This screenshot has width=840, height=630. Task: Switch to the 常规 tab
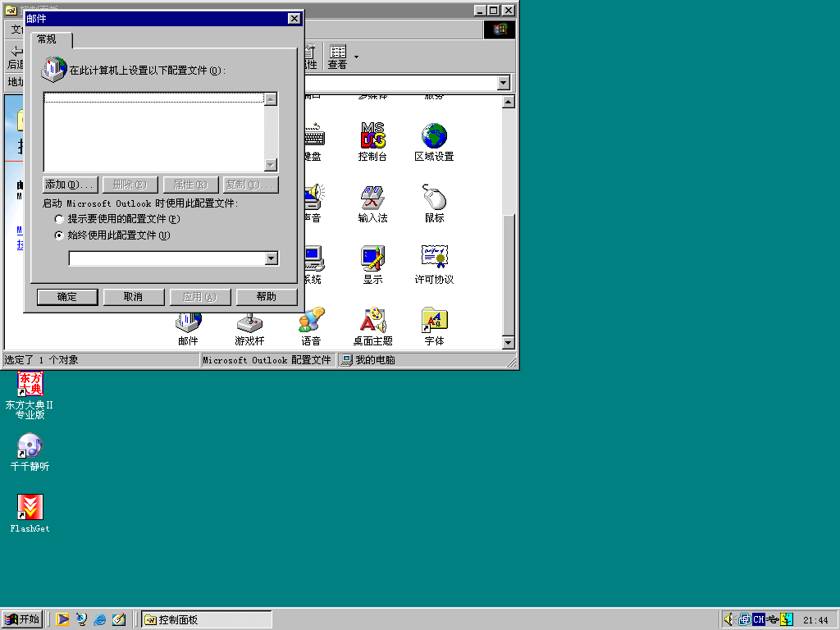pos(47,39)
